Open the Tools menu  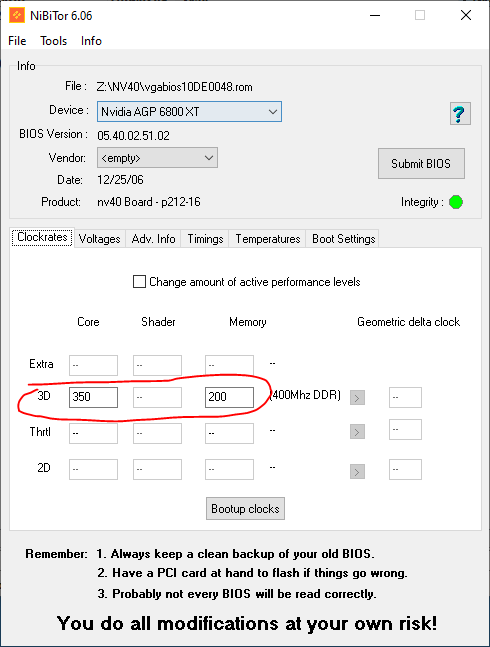(x=54, y=41)
